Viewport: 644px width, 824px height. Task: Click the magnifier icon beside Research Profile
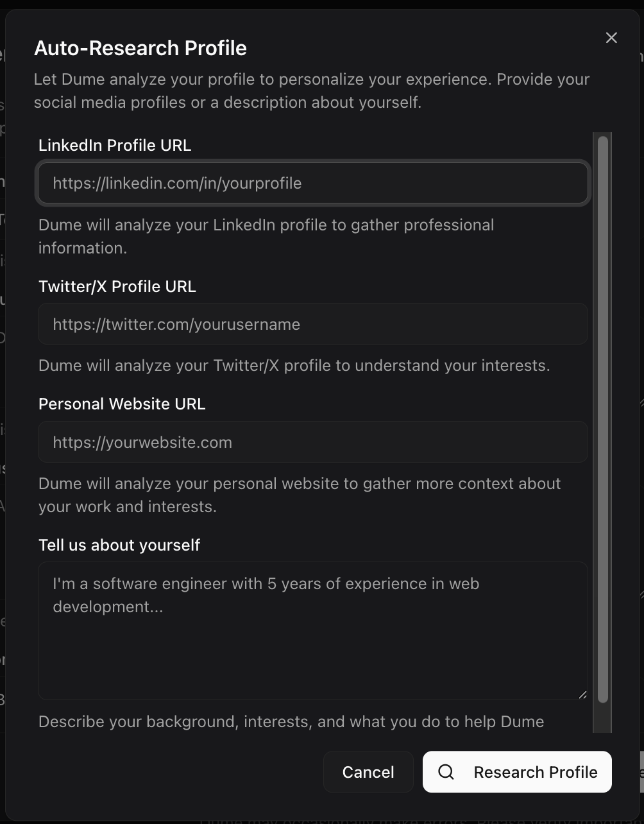(446, 772)
